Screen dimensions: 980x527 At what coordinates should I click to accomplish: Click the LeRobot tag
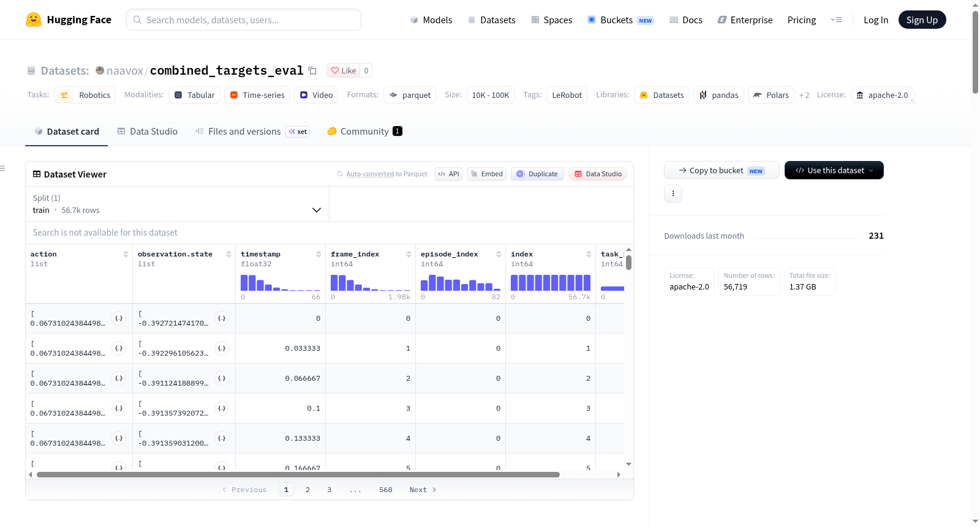[x=567, y=95]
